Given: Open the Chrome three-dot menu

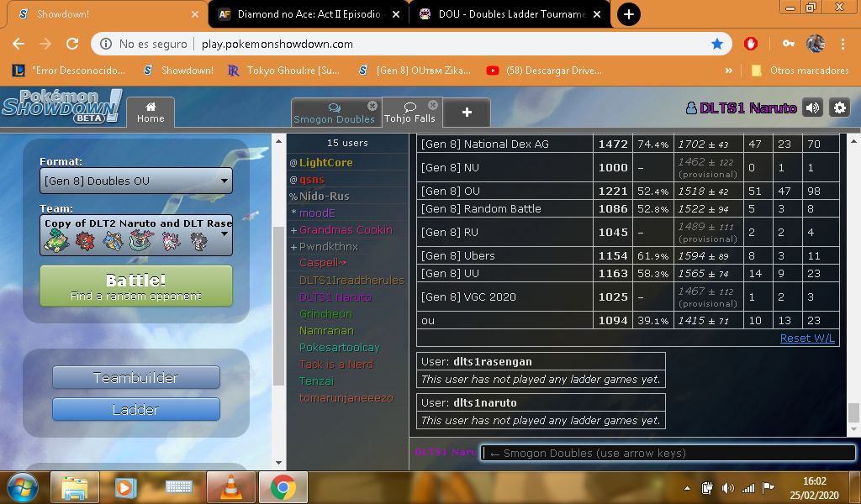Looking at the screenshot, I should tap(843, 44).
